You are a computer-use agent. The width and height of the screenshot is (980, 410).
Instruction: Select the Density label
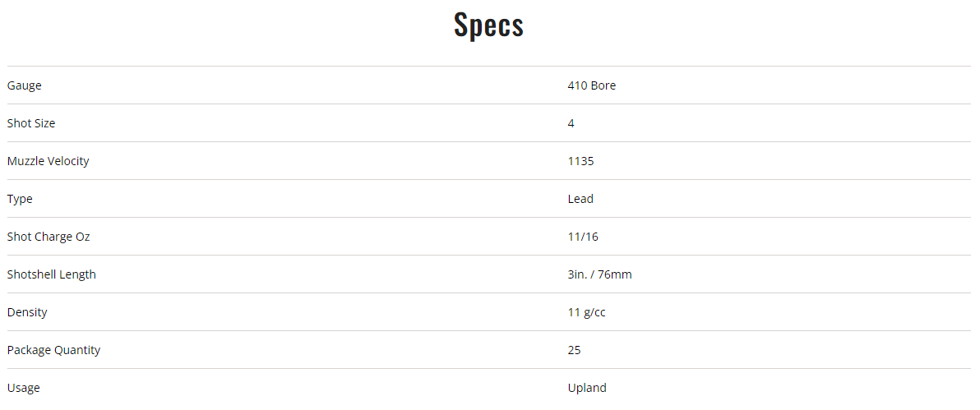point(27,312)
